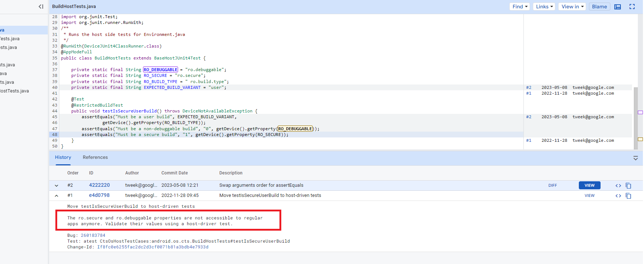Switch to the References tab
Viewport: 644px width, 264px height.
click(95, 157)
